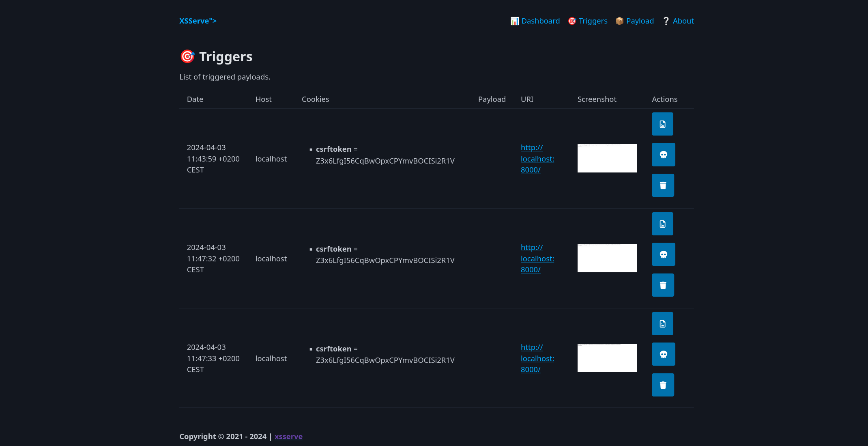The height and width of the screenshot is (446, 868).
Task: Delete the 11:47:32 trigger with trash icon
Action: (x=663, y=285)
